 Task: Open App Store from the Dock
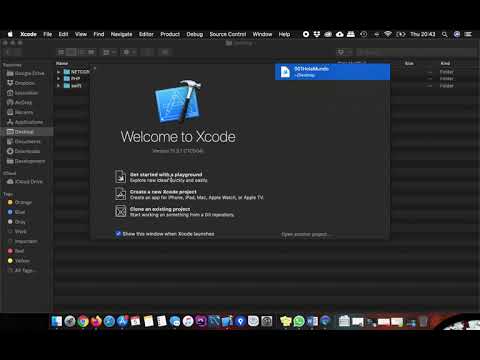(x=122, y=321)
